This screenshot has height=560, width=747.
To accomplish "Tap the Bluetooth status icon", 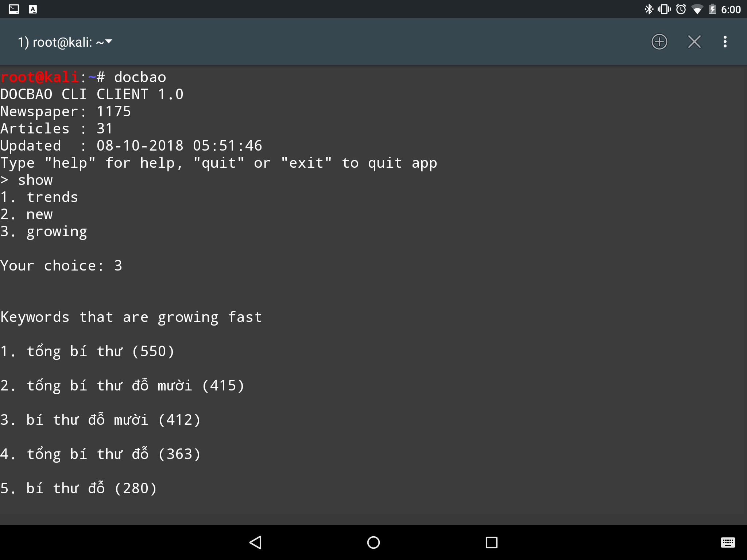I will 649,9.
